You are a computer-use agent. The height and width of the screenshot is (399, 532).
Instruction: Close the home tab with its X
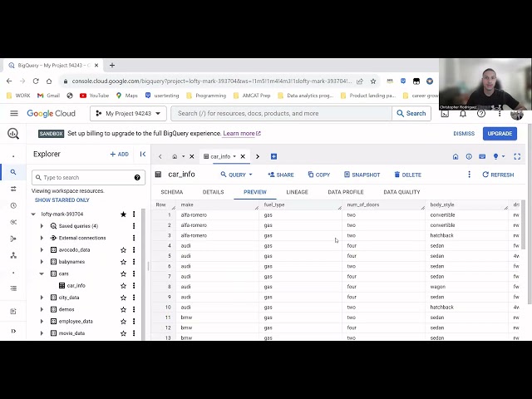click(192, 156)
